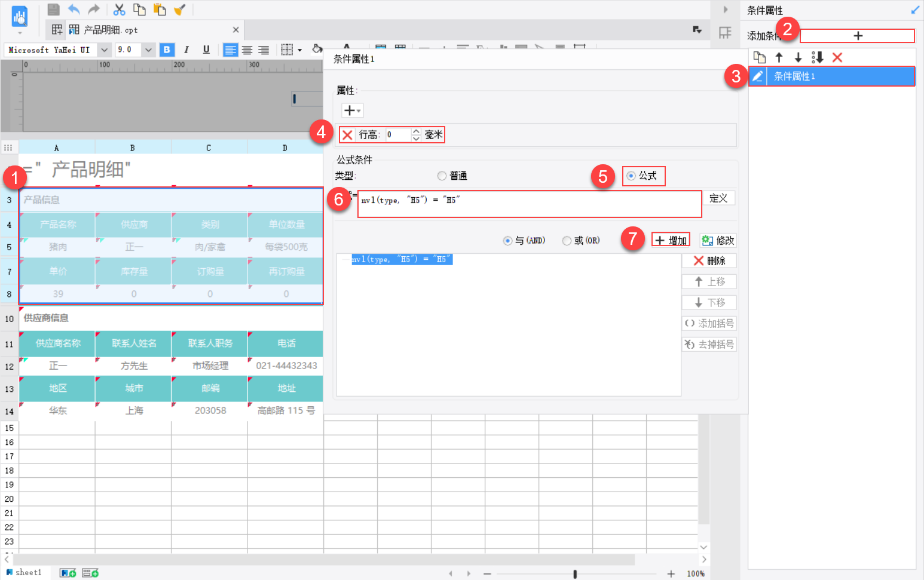Image resolution: width=924 pixels, height=580 pixels.
Task: Center align the cell text
Action: tap(247, 50)
